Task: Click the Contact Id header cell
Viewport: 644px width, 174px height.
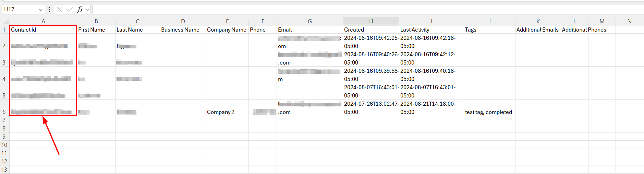Action: pos(43,30)
